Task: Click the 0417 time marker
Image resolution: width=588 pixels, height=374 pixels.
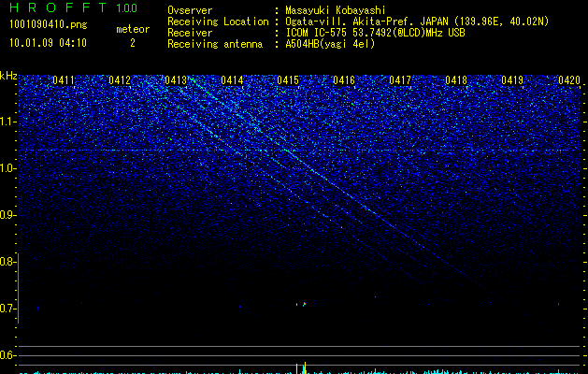Action: tap(400, 80)
